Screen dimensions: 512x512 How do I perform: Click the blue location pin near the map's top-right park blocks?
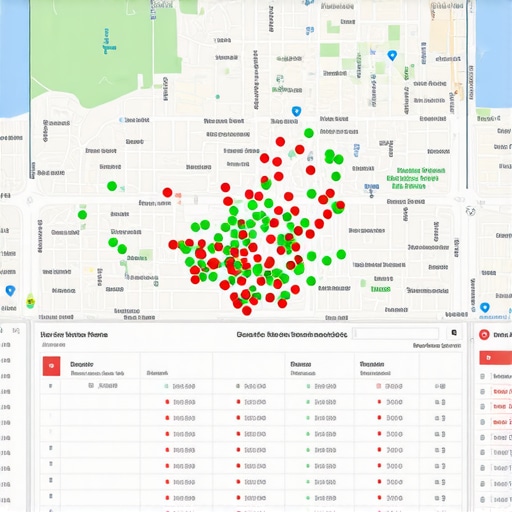coord(392,55)
